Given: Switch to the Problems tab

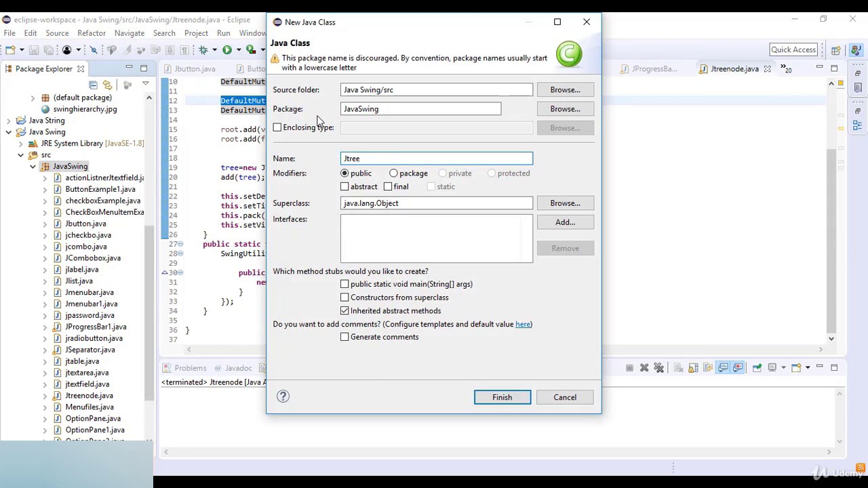Looking at the screenshot, I should [x=185, y=368].
